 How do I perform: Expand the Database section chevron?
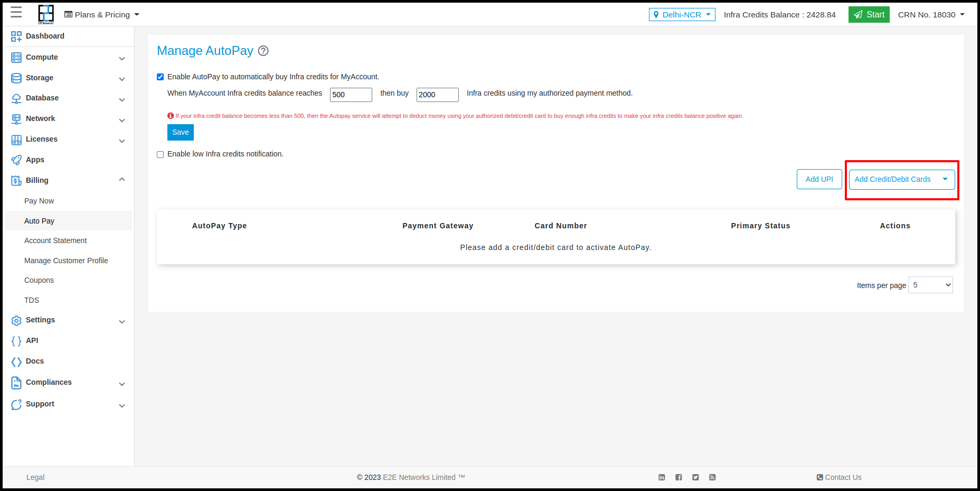pyautogui.click(x=122, y=99)
